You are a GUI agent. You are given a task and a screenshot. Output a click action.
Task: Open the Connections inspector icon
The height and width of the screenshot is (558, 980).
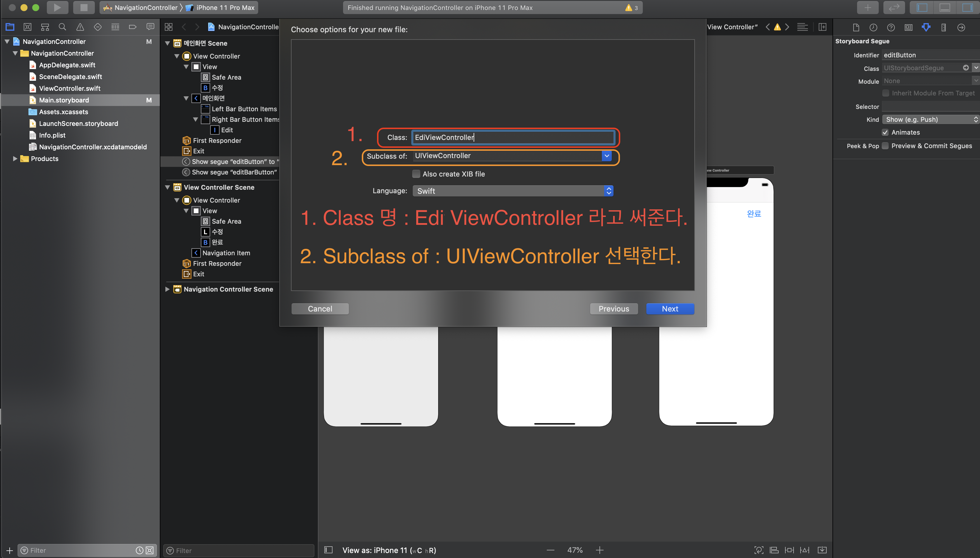(x=961, y=27)
